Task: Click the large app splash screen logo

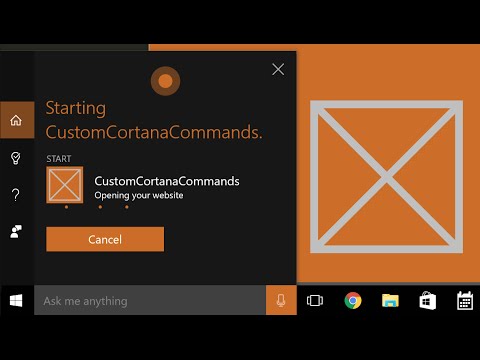Action: click(386, 177)
